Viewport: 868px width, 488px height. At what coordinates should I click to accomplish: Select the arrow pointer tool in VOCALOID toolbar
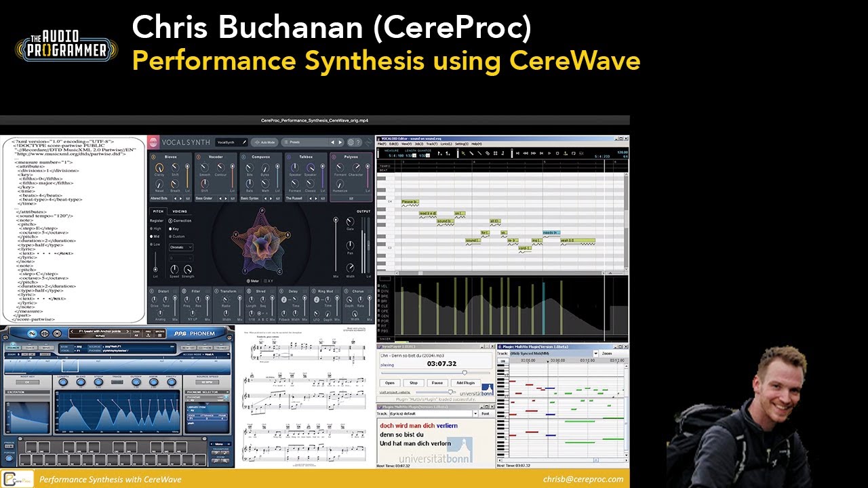[463, 153]
